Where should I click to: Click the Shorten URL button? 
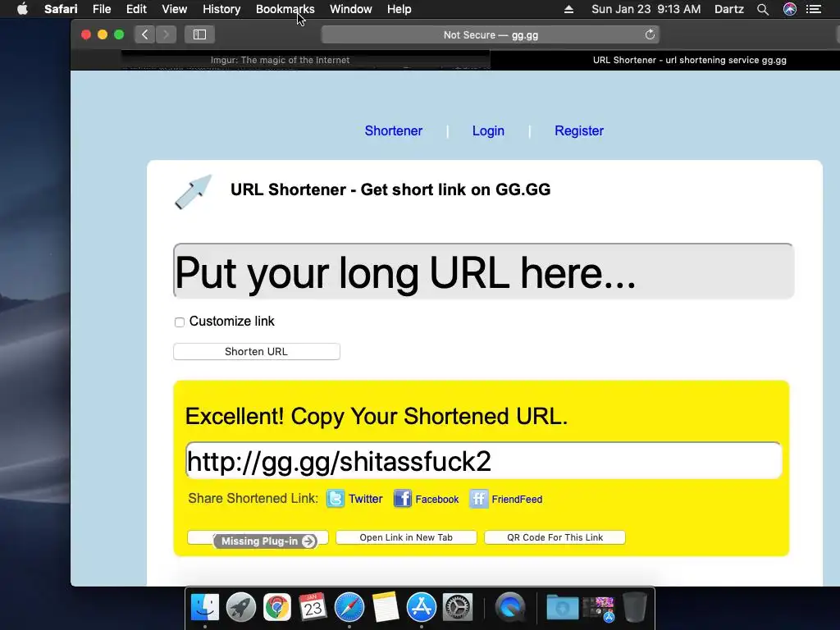click(x=257, y=351)
